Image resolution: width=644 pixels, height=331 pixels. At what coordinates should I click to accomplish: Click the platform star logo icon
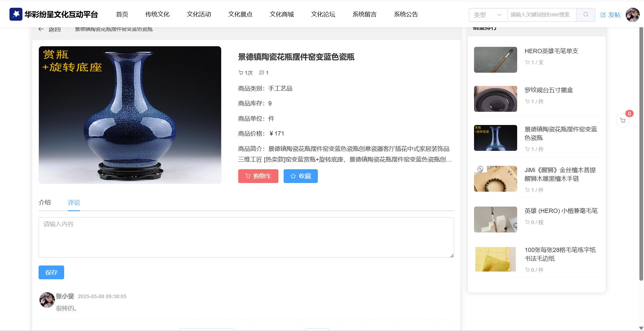pyautogui.click(x=16, y=14)
